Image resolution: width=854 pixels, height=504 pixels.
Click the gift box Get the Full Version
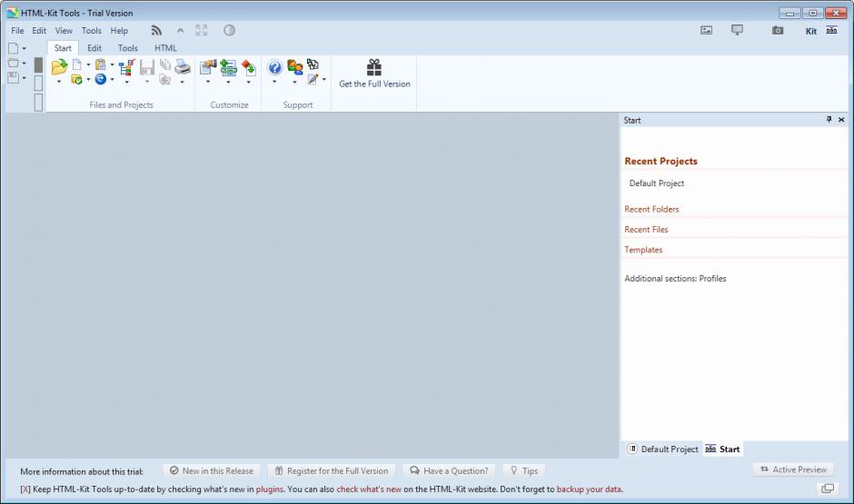(374, 74)
